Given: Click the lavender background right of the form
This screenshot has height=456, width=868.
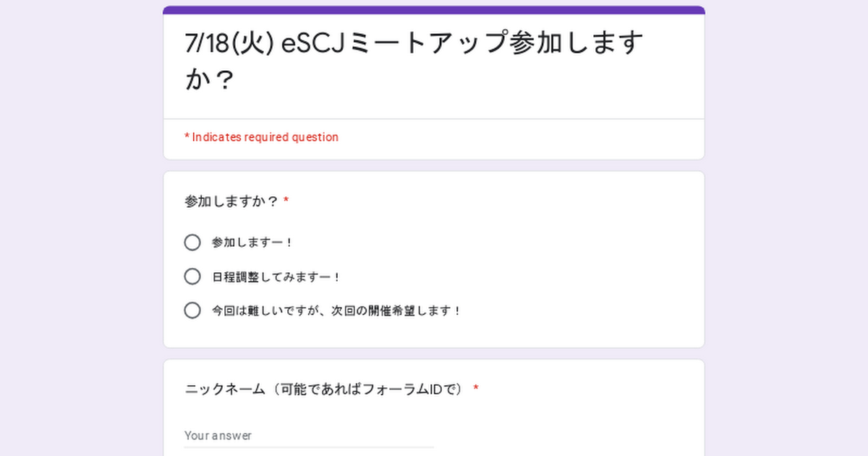Looking at the screenshot, I should pos(787,232).
